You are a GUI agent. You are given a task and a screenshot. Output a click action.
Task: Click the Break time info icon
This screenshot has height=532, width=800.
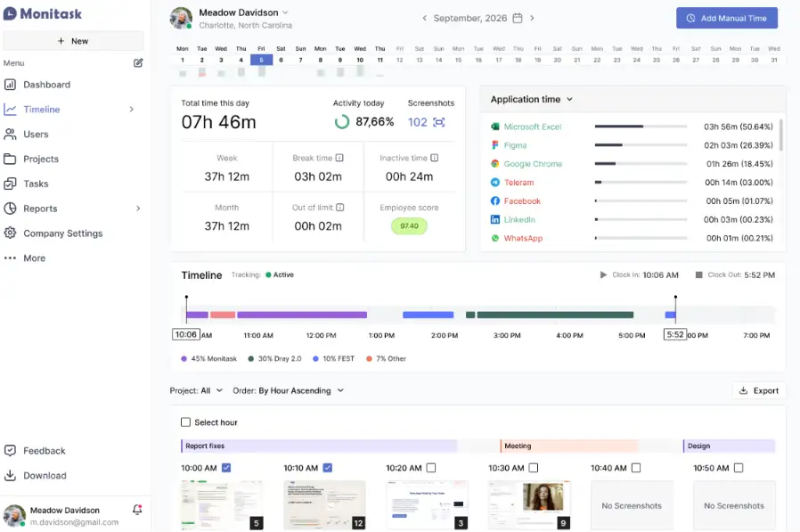[339, 158]
